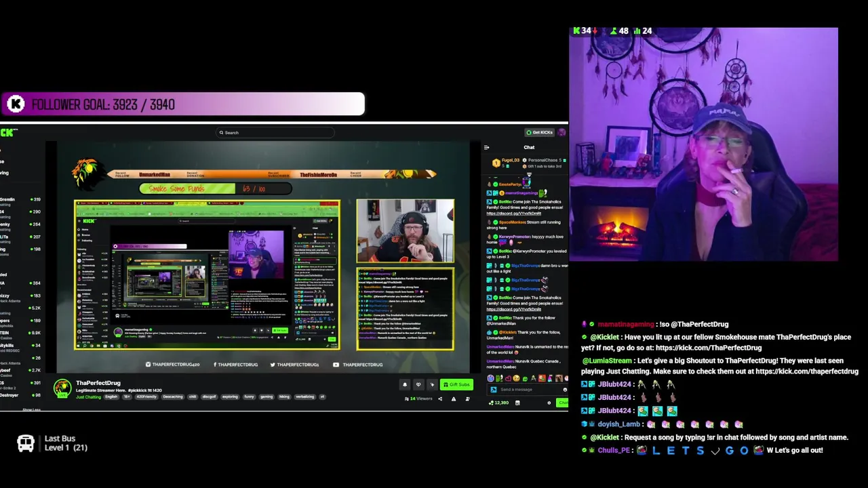Click the Chulis_PE username in overlay chat

coord(614,451)
